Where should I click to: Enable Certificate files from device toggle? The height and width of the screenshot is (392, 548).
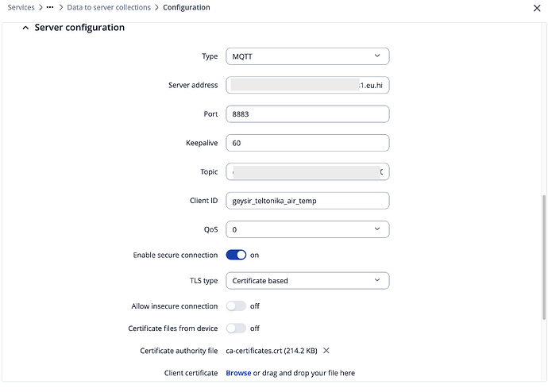[236, 328]
